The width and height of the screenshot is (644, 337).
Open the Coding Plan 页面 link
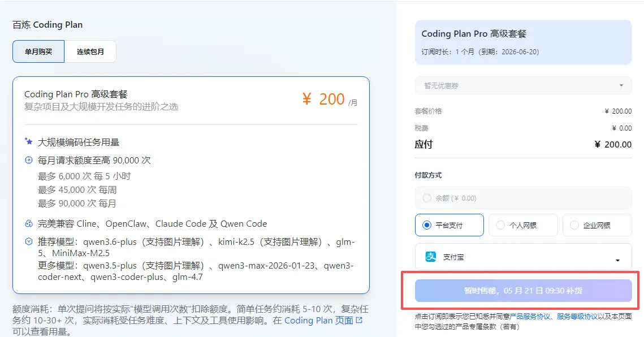[319, 321]
